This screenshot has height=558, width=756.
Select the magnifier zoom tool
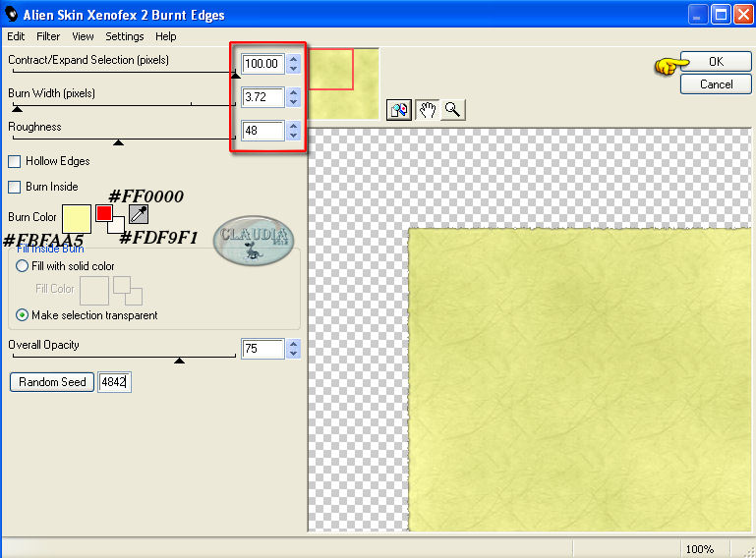coord(452,110)
